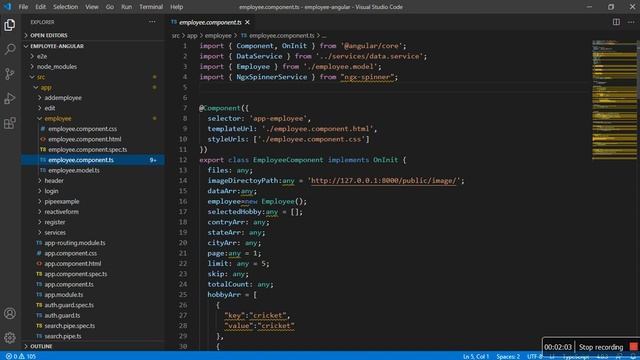Screen dimensions: 640x360
Task: Open the Edit menu
Action: tap(40, 7)
